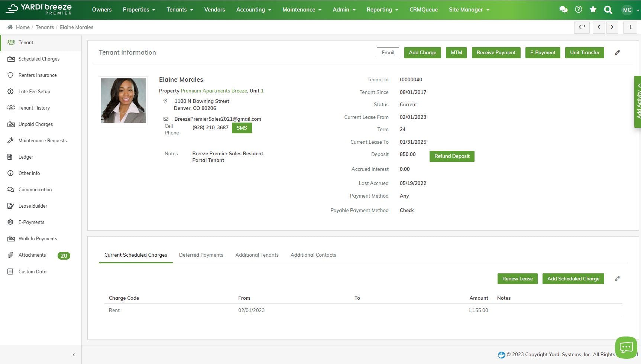This screenshot has height=364, width=641.
Task: Select Tenant item in sidebar
Action: (41, 42)
